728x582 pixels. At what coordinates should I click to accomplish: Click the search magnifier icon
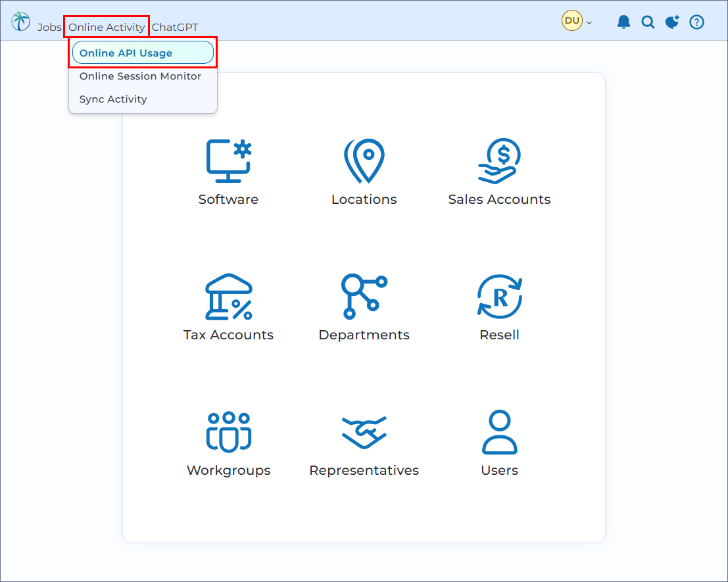(x=648, y=22)
